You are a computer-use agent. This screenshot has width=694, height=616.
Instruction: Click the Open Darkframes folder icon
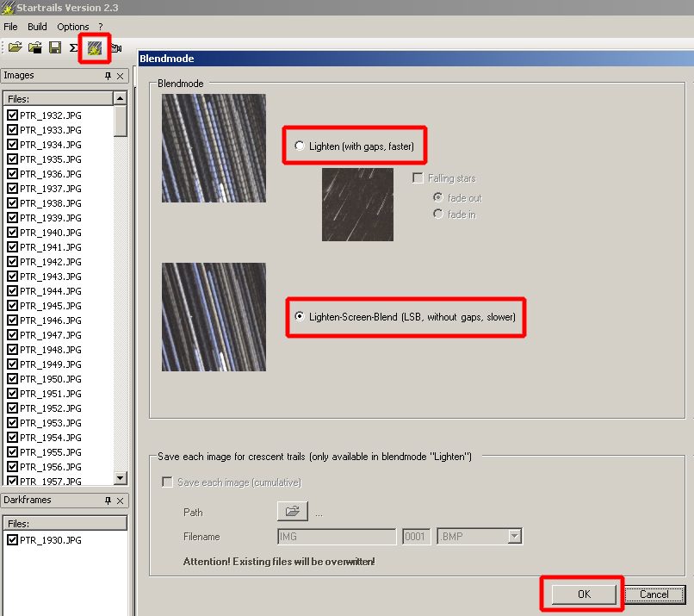(x=35, y=47)
